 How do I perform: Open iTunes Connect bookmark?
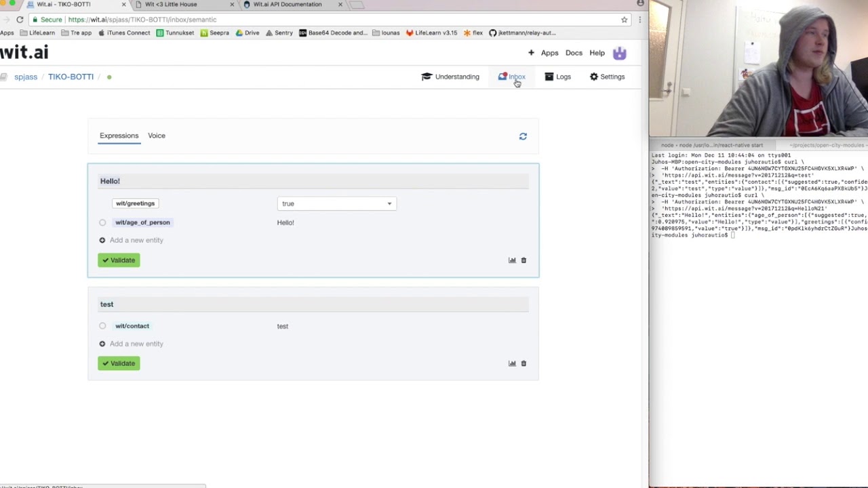[x=124, y=33]
